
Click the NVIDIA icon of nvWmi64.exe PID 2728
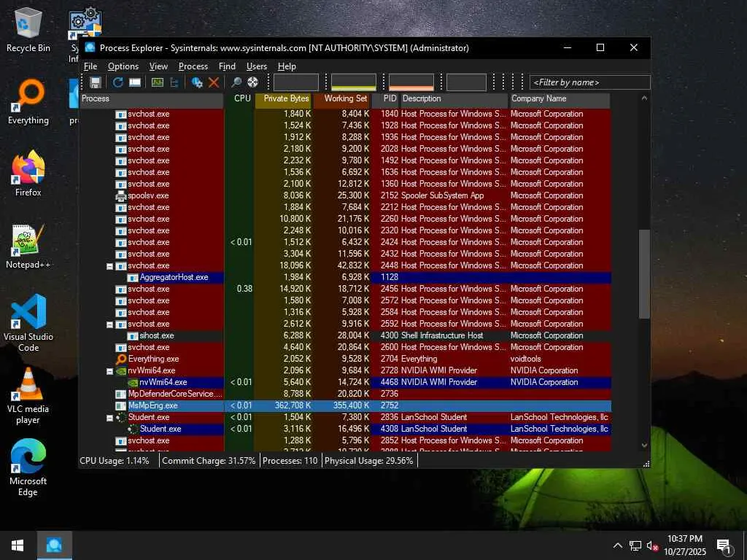(121, 370)
